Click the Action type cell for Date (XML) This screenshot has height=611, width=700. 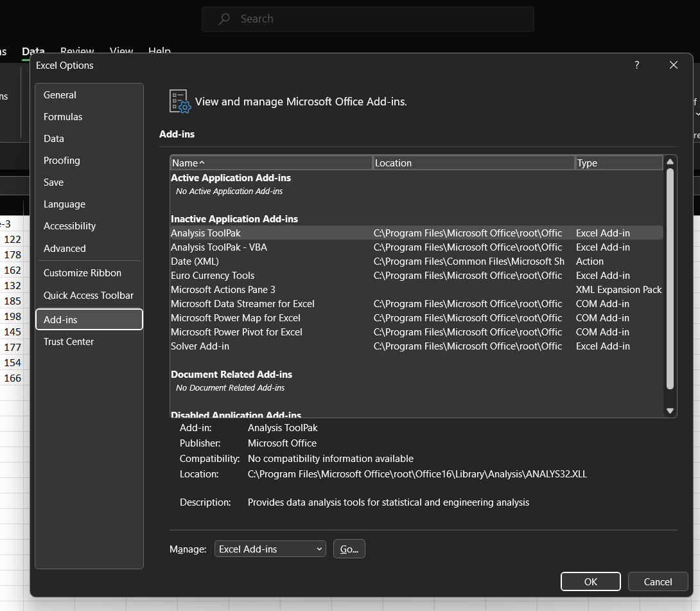coord(590,261)
